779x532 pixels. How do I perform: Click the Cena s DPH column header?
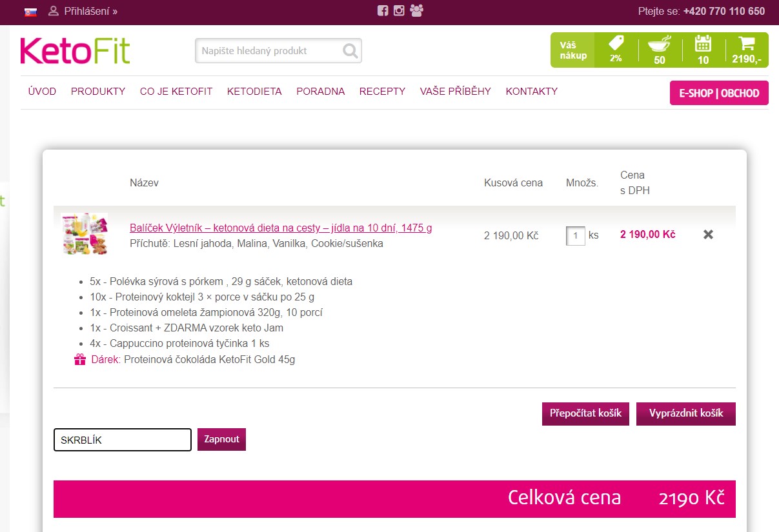pos(635,182)
